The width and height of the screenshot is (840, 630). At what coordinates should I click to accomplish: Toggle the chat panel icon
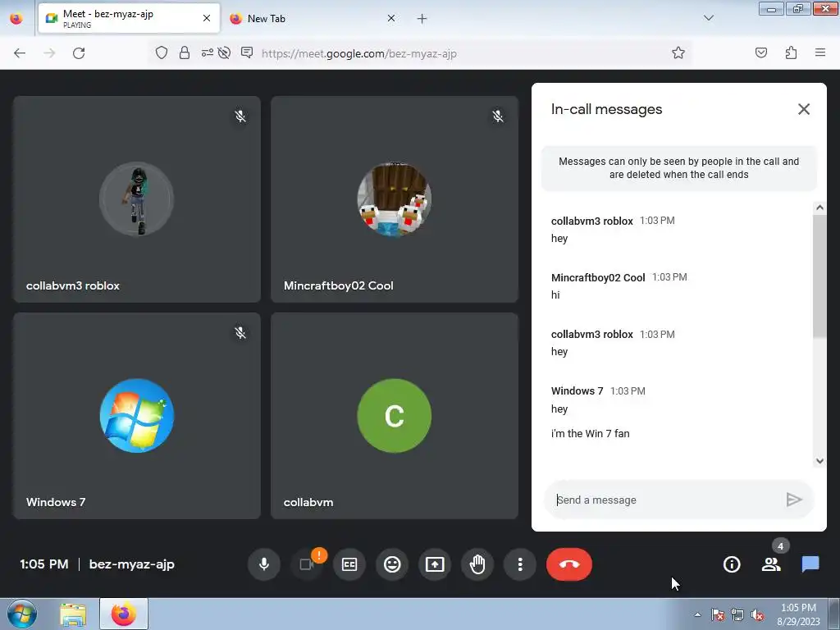pyautogui.click(x=810, y=564)
